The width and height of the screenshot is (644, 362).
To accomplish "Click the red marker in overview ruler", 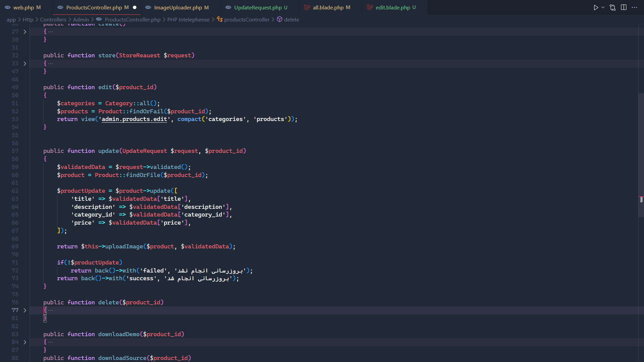I will click(641, 197).
